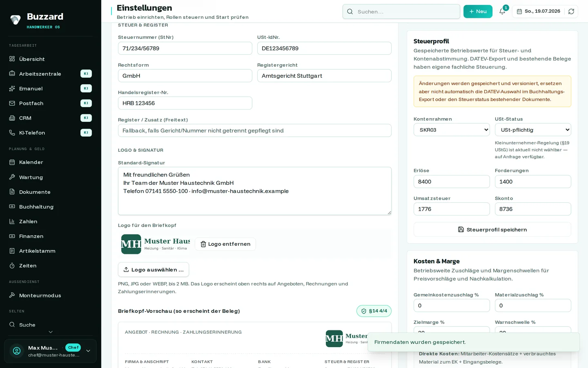Click Logo auswählen upload button
The height and width of the screenshot is (368, 588).
point(154,269)
